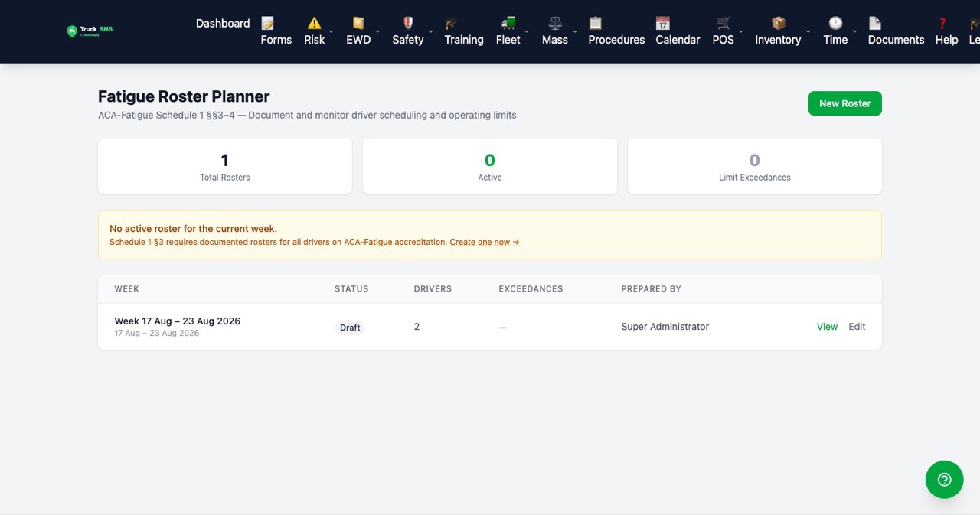Screen dimensions: 980x515
Task: Click the Draft status badge
Action: click(350, 328)
